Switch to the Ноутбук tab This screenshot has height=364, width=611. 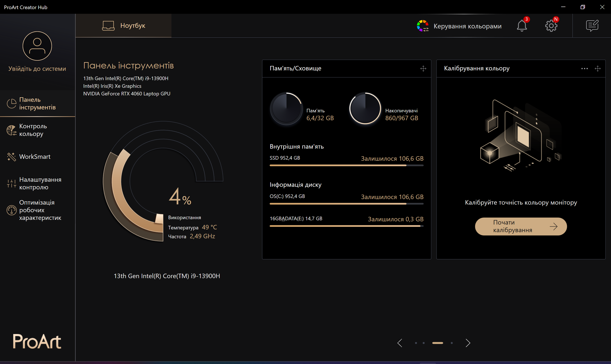click(x=124, y=25)
